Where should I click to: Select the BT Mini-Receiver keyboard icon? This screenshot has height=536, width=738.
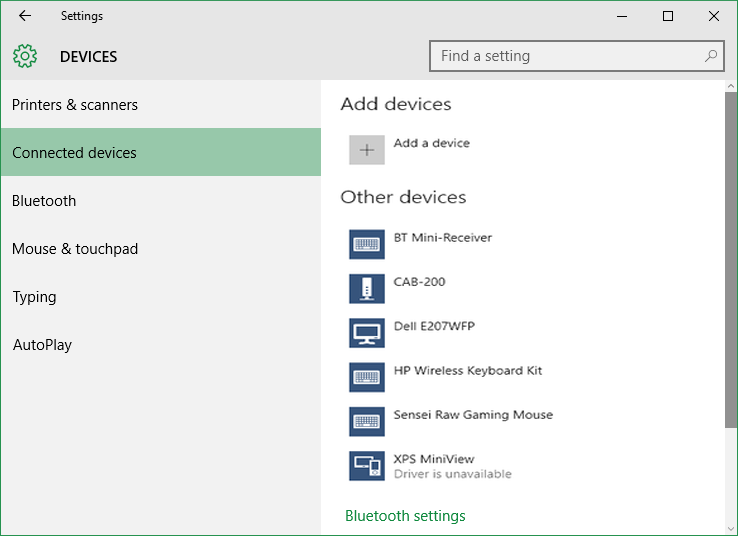(367, 244)
